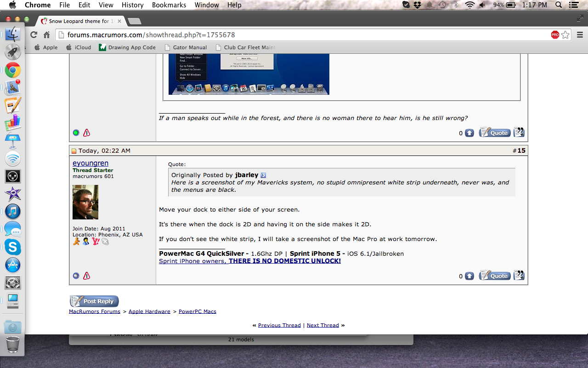Click the address bar URL field

[303, 35]
